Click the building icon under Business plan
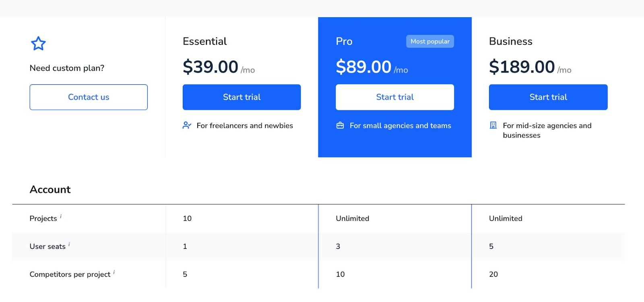644x302 pixels. pos(493,125)
